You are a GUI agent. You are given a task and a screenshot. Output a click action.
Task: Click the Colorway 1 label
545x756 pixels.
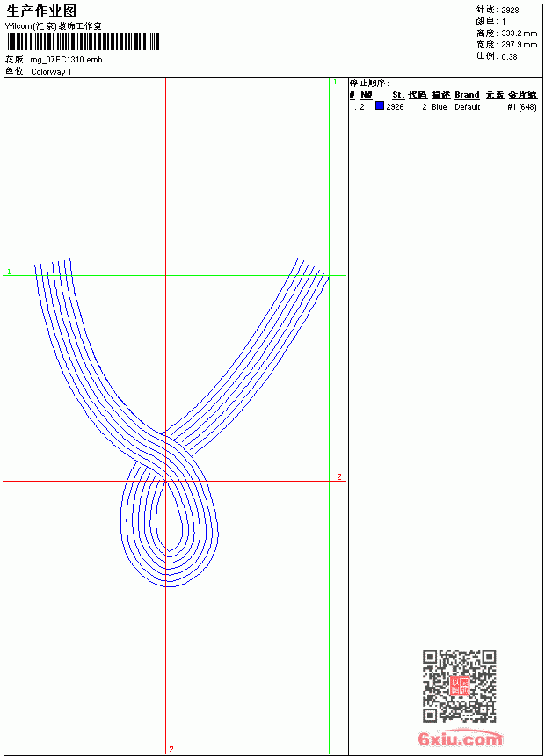[x=51, y=72]
